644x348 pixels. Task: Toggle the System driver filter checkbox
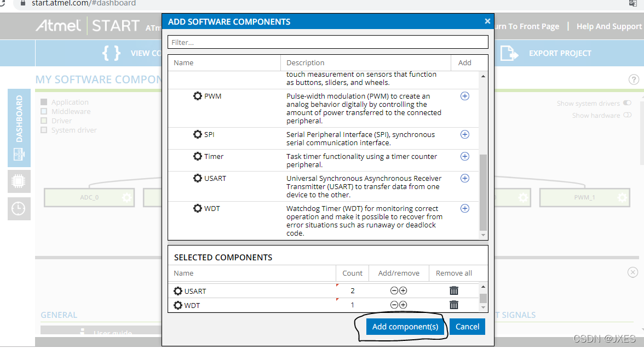pos(44,130)
